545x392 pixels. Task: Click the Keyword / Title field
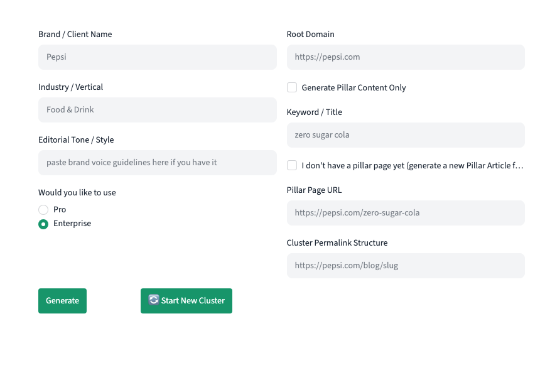(406, 135)
